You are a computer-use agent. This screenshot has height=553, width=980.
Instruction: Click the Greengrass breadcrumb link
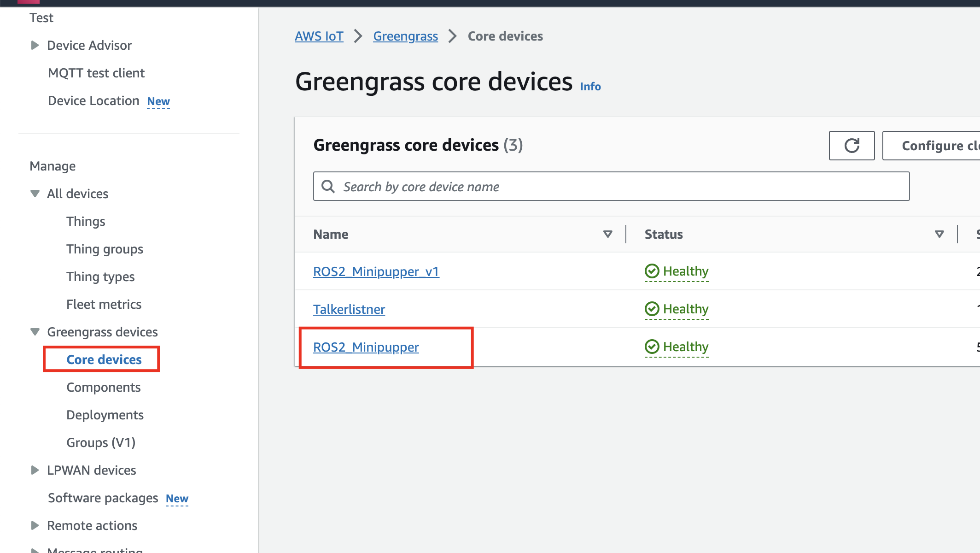(405, 36)
